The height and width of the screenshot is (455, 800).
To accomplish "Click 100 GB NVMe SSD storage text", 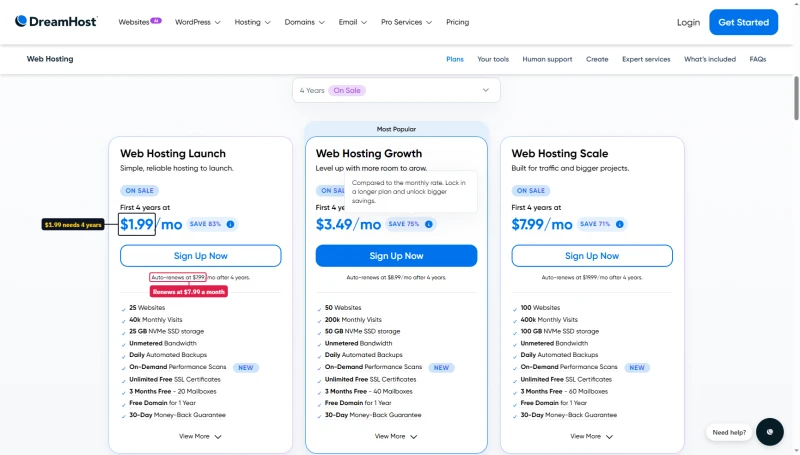I will 560,332.
